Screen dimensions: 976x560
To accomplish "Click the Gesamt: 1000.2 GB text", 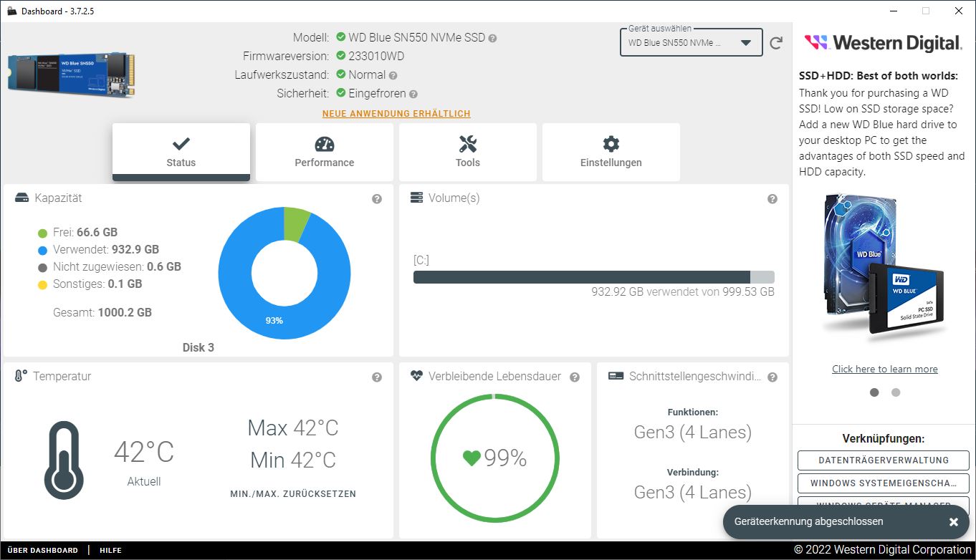I will [102, 313].
